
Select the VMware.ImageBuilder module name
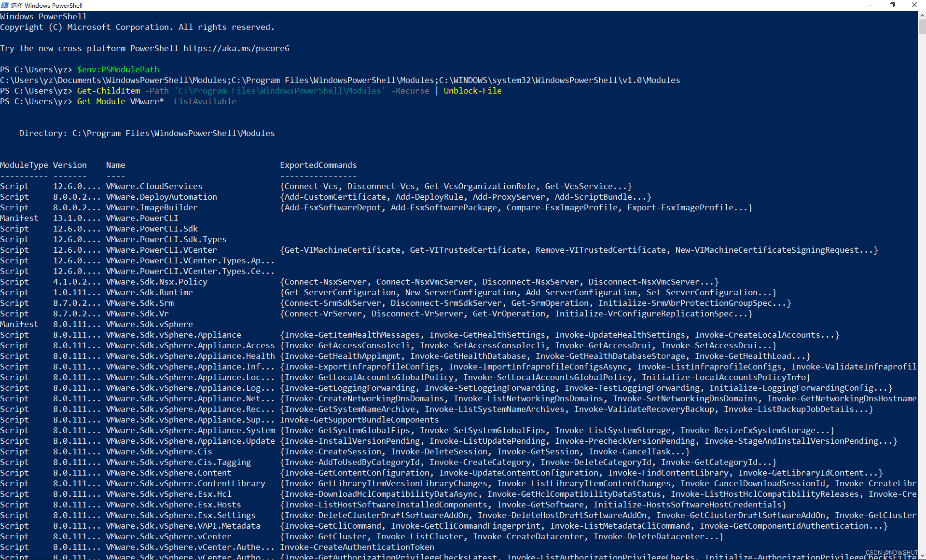[152, 207]
